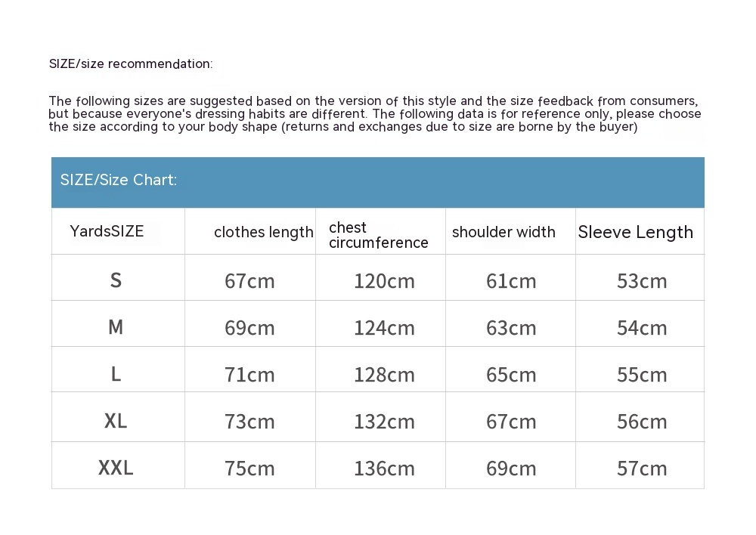Choose the XL size row label

click(116, 421)
